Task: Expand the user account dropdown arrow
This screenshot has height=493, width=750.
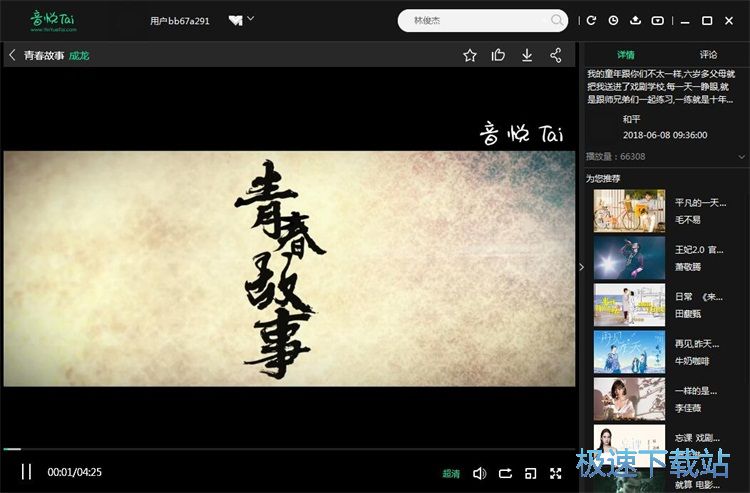Action: coord(251,19)
